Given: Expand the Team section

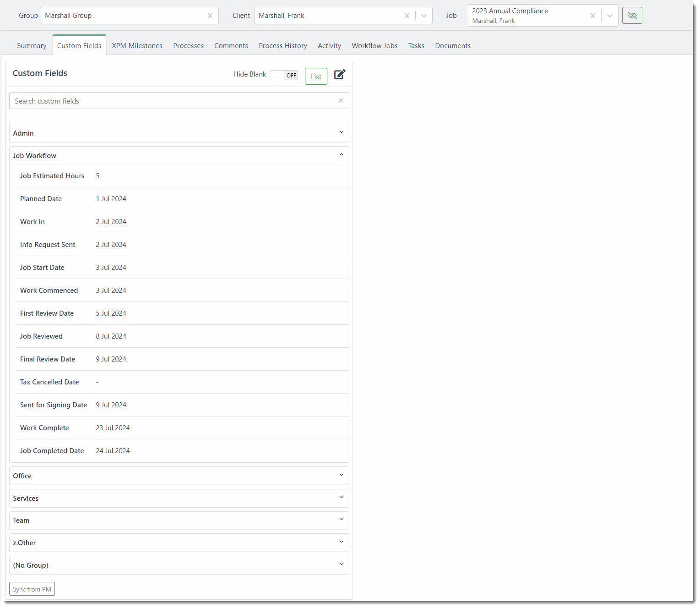Looking at the screenshot, I should click(x=179, y=520).
